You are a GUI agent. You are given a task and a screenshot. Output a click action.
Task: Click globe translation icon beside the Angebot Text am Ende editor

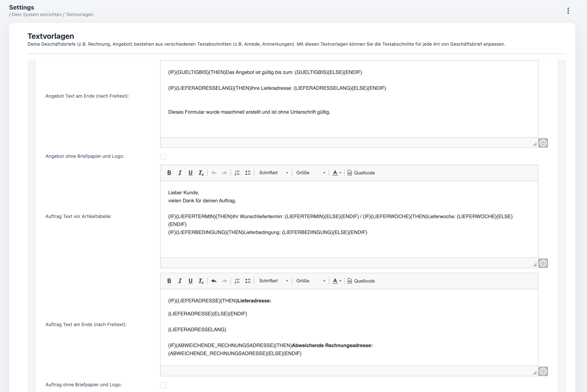pyautogui.click(x=543, y=143)
